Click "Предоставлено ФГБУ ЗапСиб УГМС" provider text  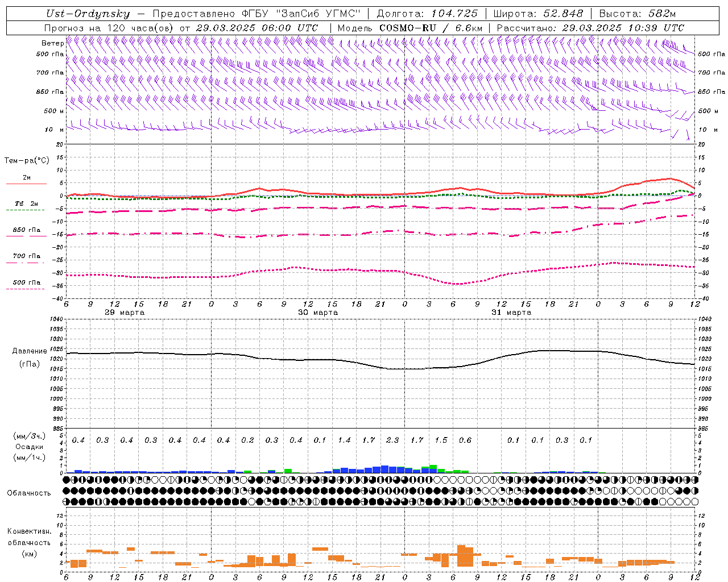point(257,14)
